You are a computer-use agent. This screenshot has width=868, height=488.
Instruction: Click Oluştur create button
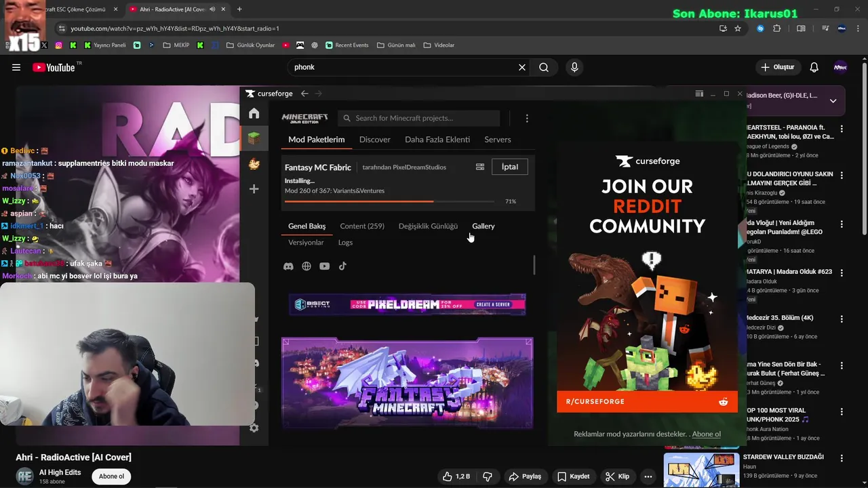(778, 67)
